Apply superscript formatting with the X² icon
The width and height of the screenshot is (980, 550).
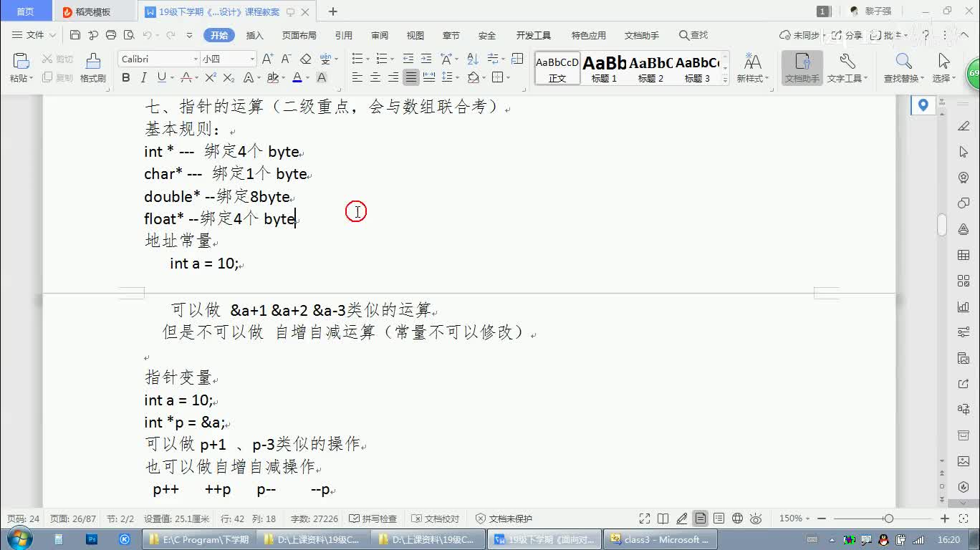[211, 77]
